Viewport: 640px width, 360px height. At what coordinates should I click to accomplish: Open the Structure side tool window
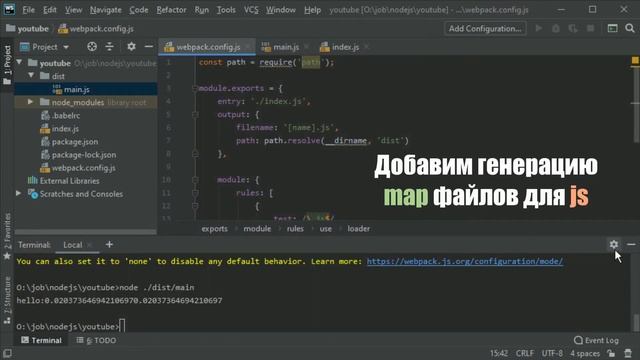point(7,300)
